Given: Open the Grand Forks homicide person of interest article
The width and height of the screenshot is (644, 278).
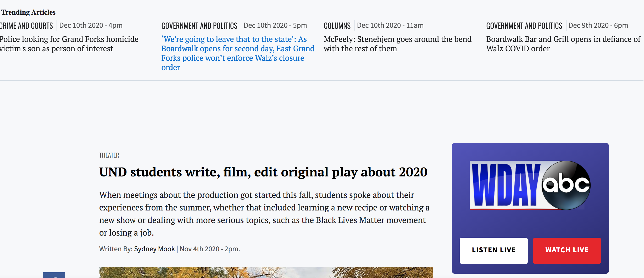Looking at the screenshot, I should pyautogui.click(x=69, y=44).
